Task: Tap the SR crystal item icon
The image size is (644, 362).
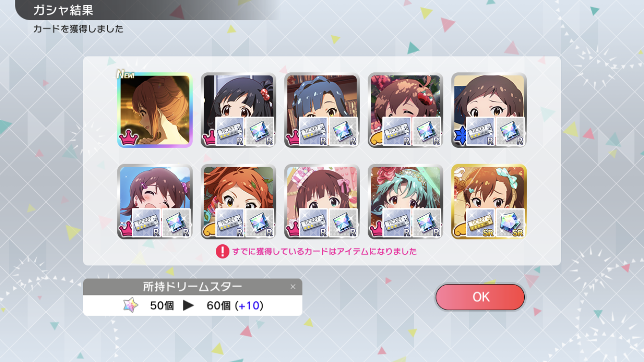Action: (510, 223)
